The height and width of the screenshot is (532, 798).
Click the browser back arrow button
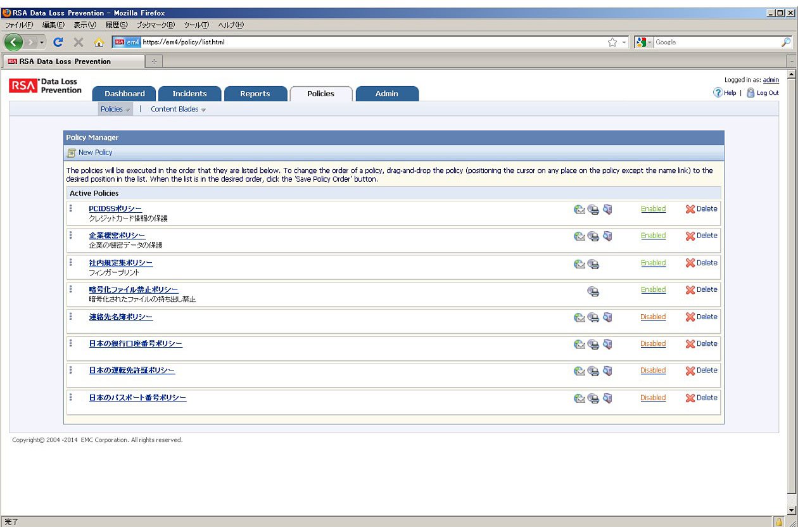click(x=13, y=42)
